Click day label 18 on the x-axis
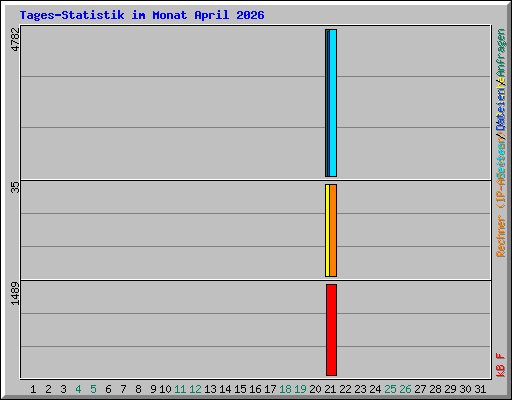Screen dimensions: 512x400 pyautogui.click(x=285, y=389)
